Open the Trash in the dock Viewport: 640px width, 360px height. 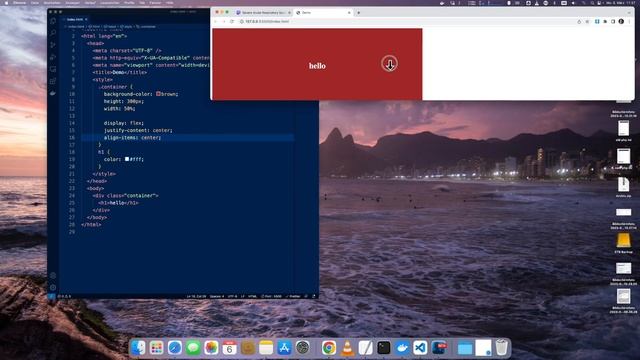point(502,348)
